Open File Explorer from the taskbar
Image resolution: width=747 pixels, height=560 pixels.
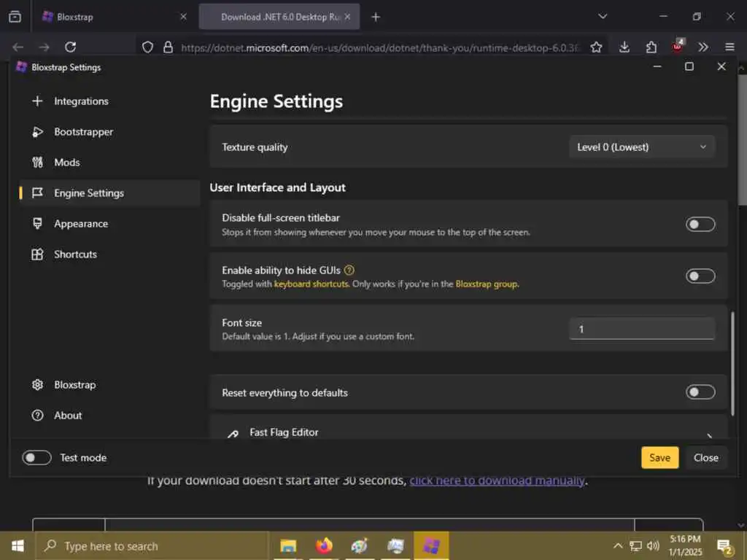pyautogui.click(x=287, y=545)
